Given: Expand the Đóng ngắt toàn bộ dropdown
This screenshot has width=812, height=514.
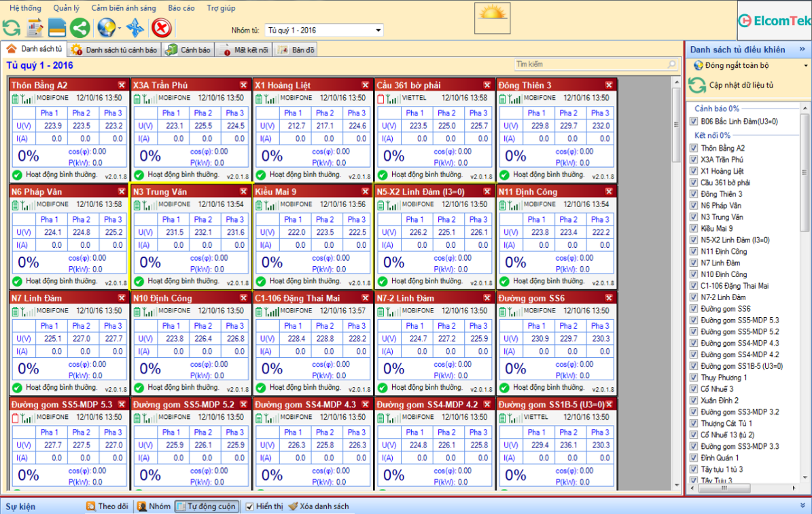Looking at the screenshot, I should pyautogui.click(x=806, y=66).
